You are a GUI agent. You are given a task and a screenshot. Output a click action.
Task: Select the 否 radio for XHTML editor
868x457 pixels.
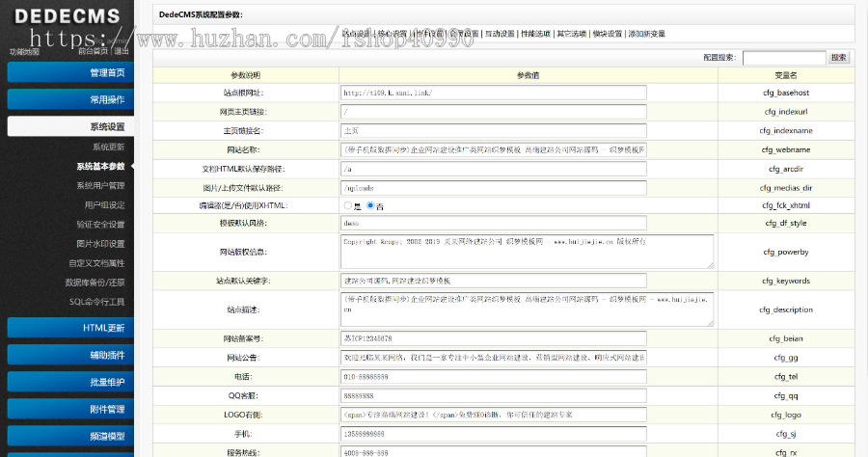tap(370, 206)
